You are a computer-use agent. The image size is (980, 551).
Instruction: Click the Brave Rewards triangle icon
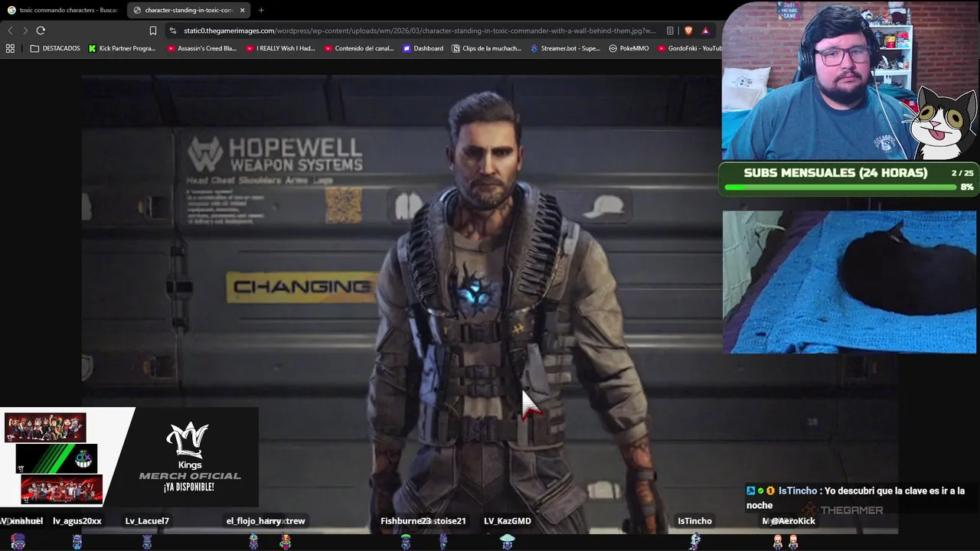click(x=705, y=31)
